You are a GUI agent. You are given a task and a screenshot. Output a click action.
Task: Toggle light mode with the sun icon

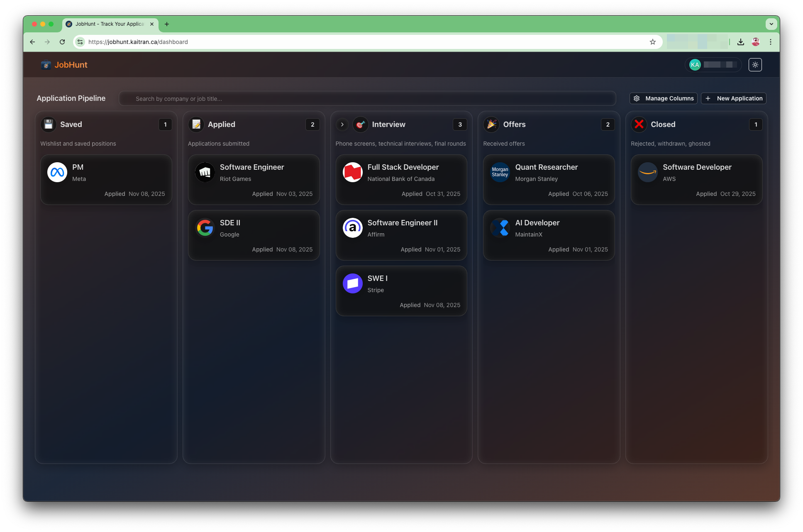click(755, 65)
